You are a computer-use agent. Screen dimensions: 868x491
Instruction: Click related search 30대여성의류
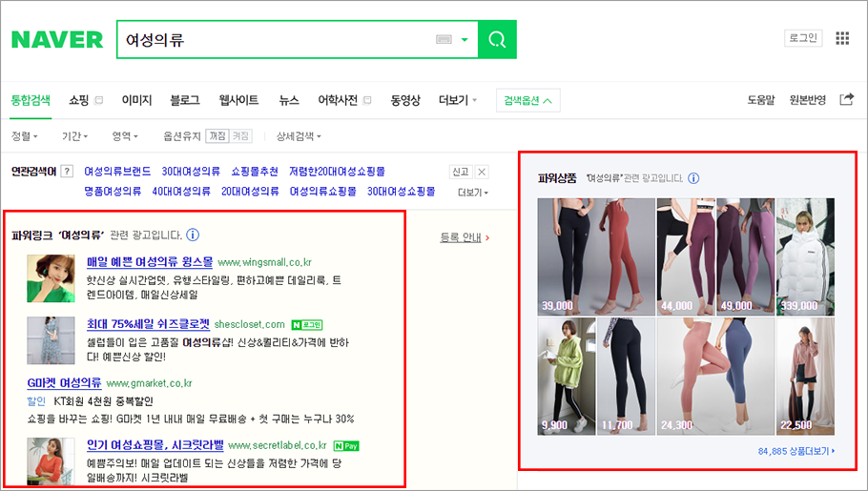point(191,172)
